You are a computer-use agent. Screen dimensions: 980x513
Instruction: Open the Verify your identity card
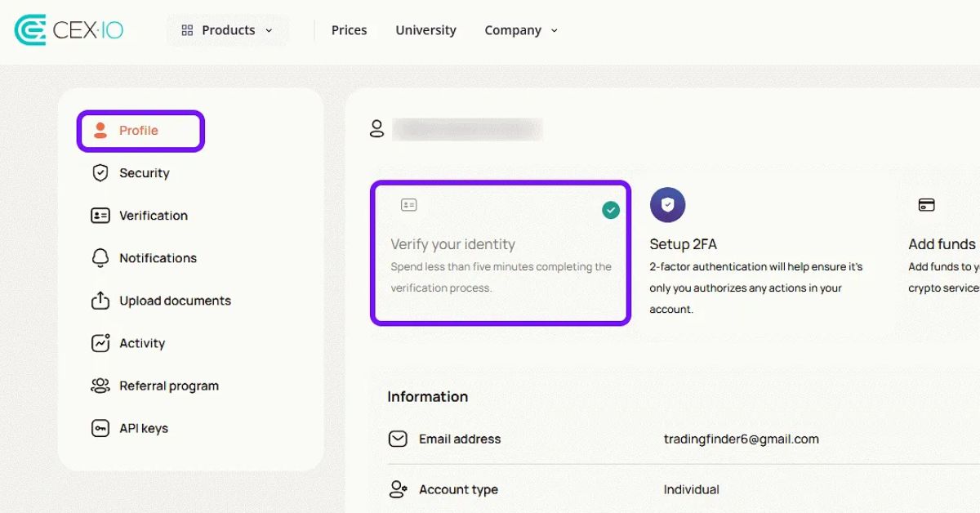[x=500, y=253]
